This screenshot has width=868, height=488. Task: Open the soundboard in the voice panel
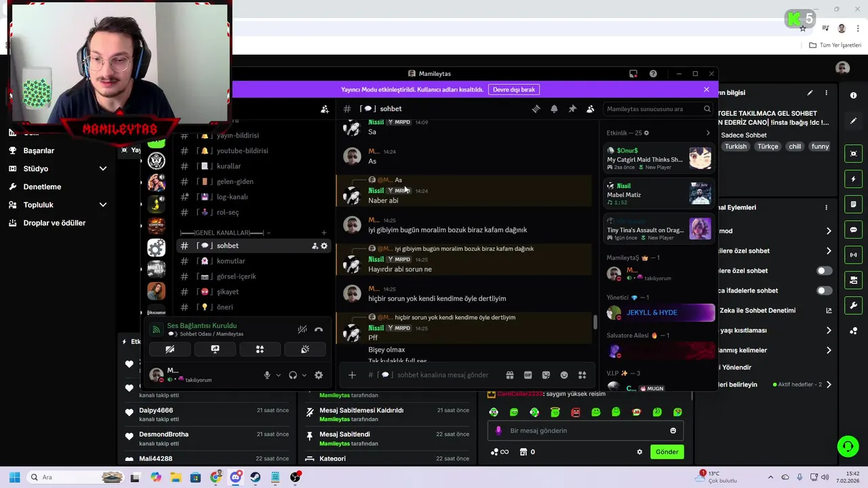[305, 349]
